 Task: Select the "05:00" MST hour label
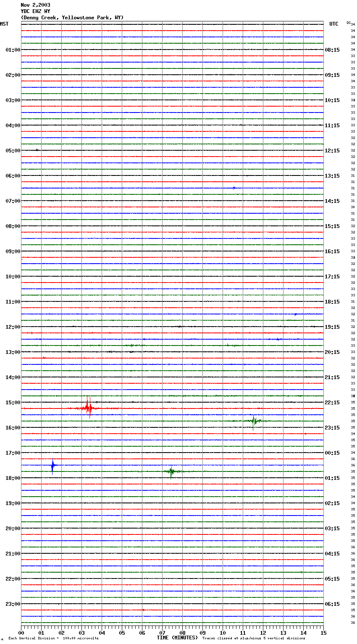coord(13,151)
